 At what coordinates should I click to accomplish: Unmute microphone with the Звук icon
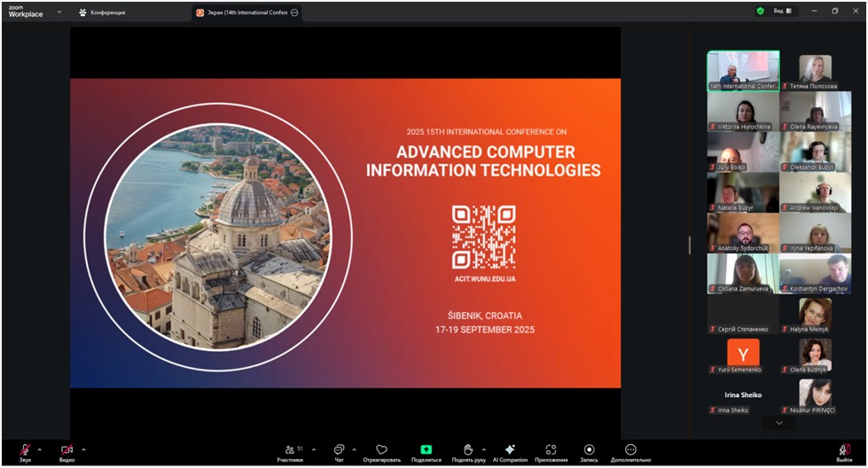point(24,450)
